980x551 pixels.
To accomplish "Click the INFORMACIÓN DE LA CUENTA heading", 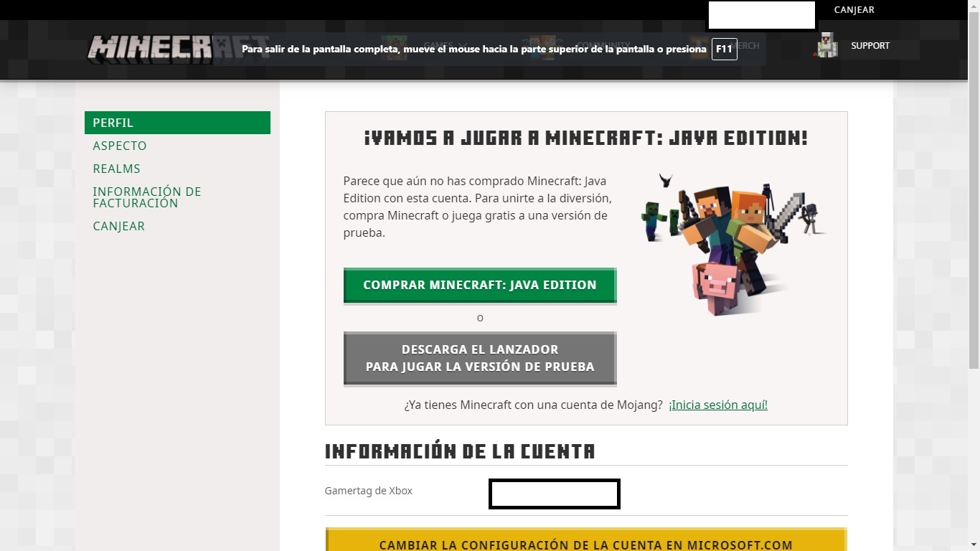I will click(x=460, y=451).
